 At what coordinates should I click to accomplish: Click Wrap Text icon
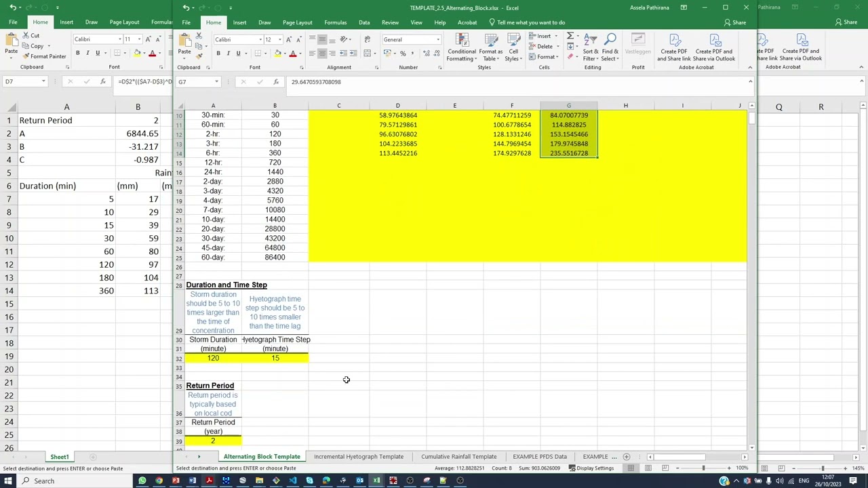pyautogui.click(x=367, y=39)
